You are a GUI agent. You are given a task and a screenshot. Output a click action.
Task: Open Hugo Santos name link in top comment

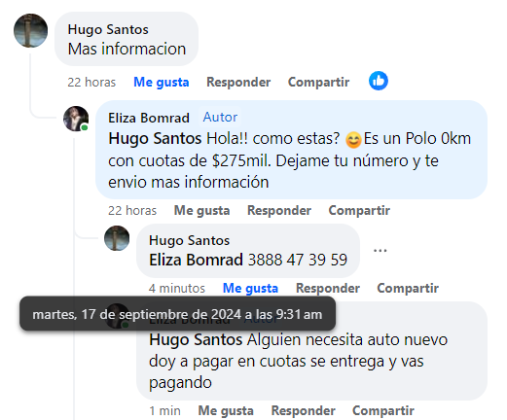pyautogui.click(x=108, y=29)
